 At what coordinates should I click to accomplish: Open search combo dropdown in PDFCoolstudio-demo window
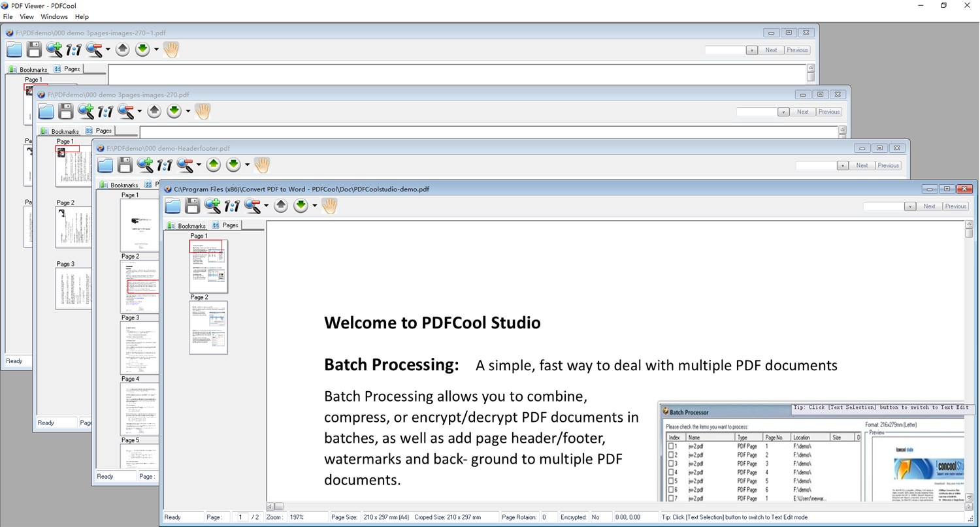coord(910,206)
